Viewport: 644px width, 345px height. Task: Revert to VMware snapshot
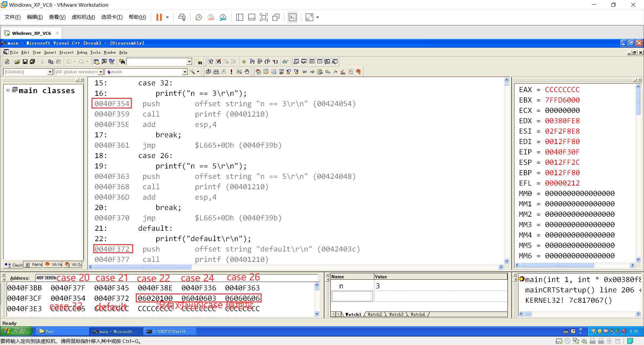click(x=211, y=17)
